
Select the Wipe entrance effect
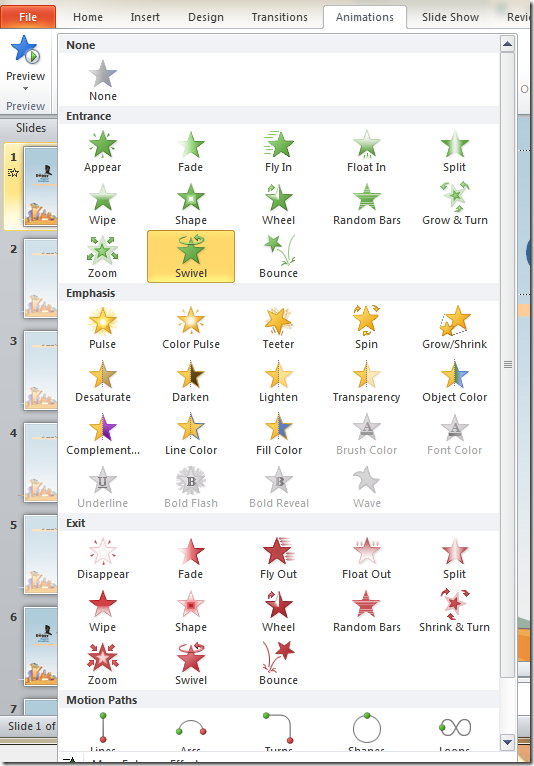[x=103, y=204]
